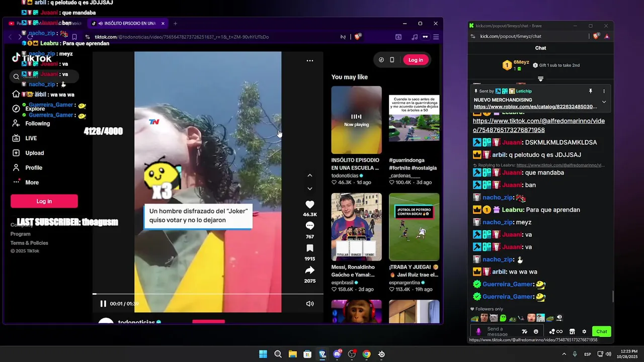Screen dimensions: 644x362
Task: Open the three-dot video options menu
Action: click(310, 60)
